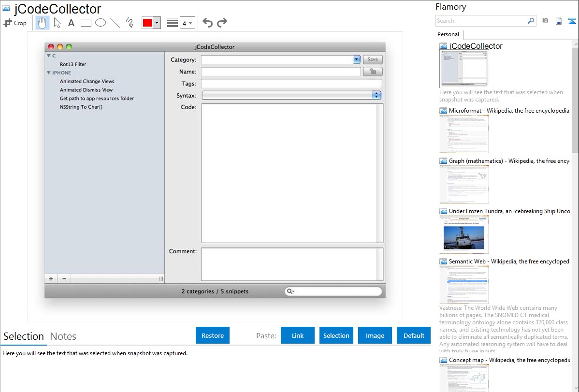Open the annotation color dropdown arrow
This screenshot has width=579, height=392.
157,23
